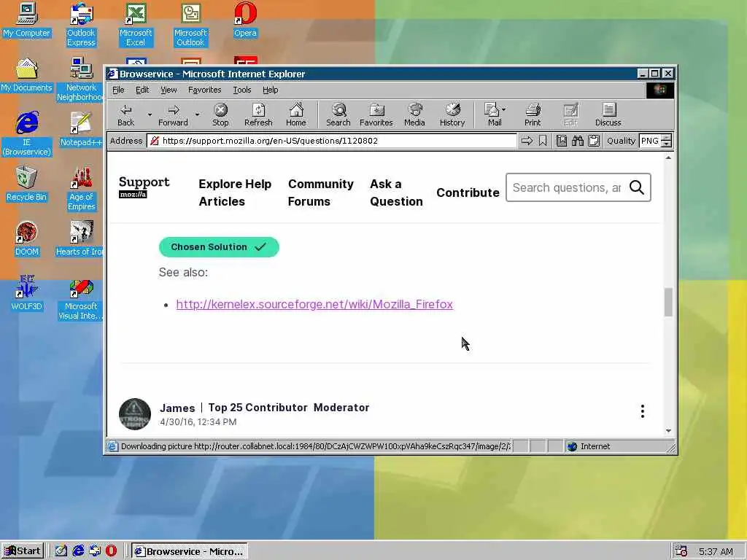This screenshot has width=747, height=560.
Task: Click the Go arrow next to address
Action: pos(527,141)
